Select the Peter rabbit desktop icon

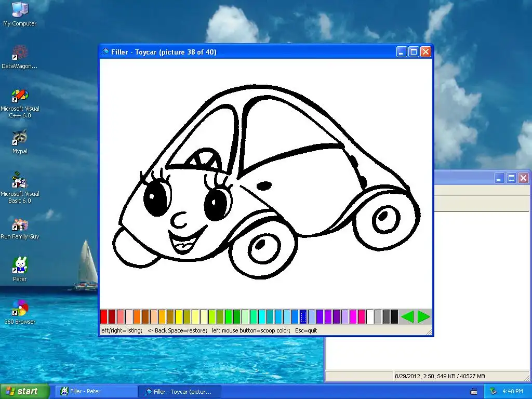point(20,269)
